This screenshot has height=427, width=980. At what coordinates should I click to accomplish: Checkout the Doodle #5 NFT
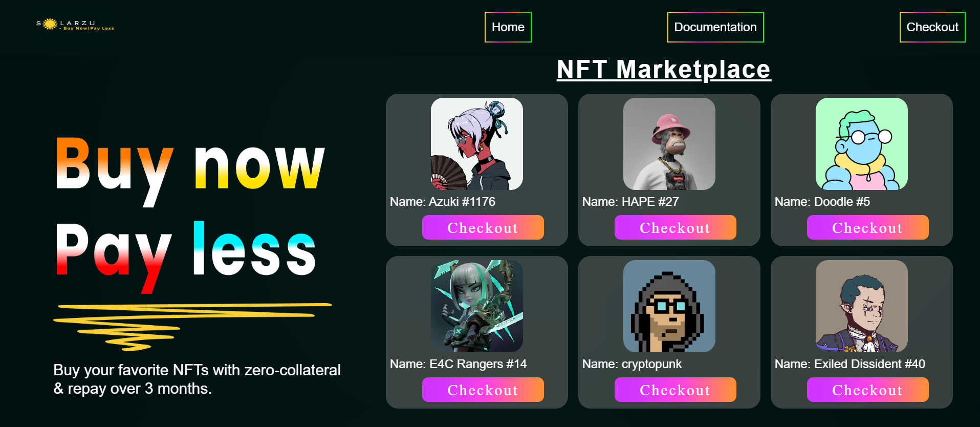tap(868, 227)
